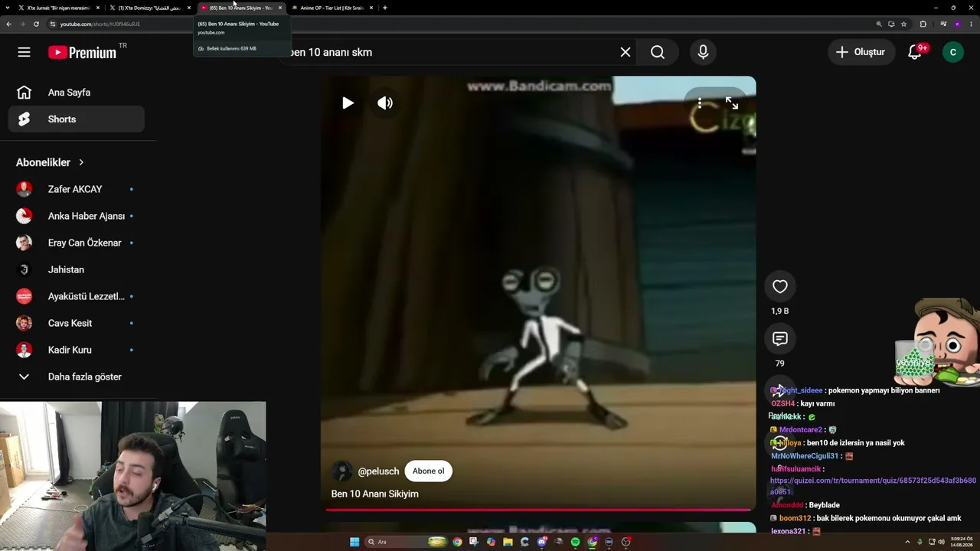
Task: Open the Zafer AKCAY channel
Action: (76, 189)
